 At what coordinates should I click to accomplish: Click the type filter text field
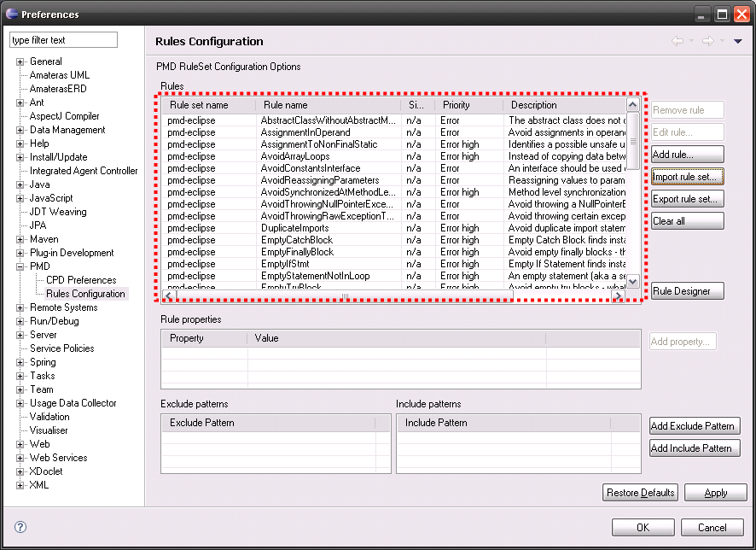[63, 40]
